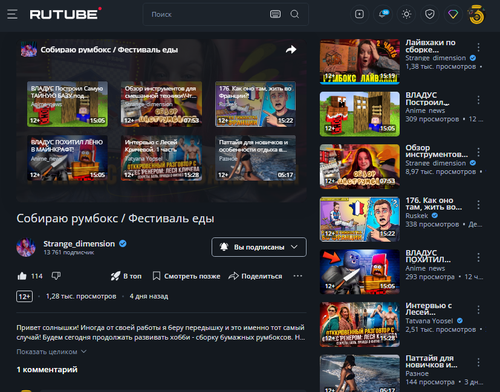Viewport: 500px width, 392px height.
Task: Go to the RUTUBE home logo
Action: 65,14
